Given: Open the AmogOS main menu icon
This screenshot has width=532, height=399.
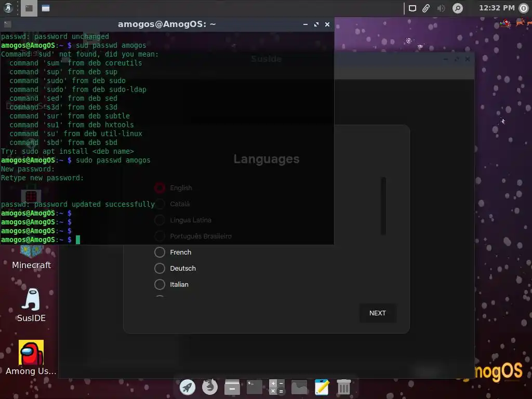Looking at the screenshot, I should [8, 8].
